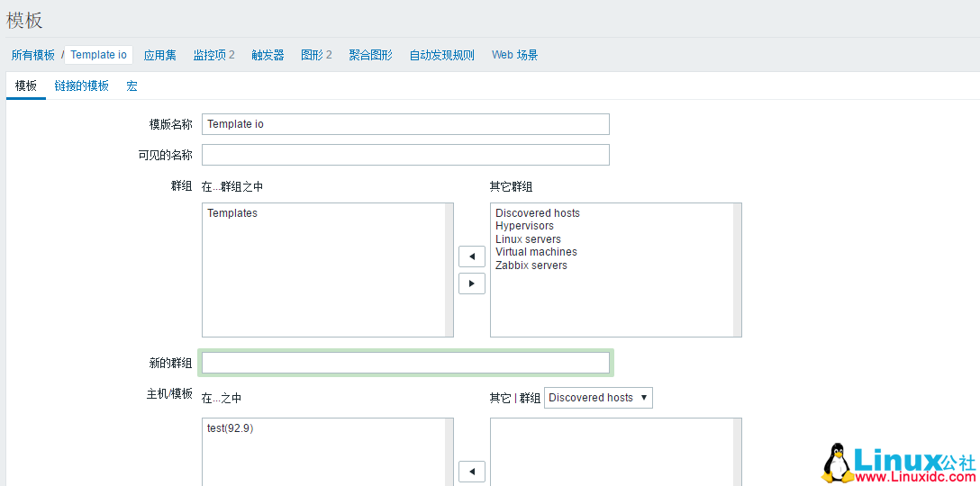Open the 聚合图形 screens link

(370, 55)
